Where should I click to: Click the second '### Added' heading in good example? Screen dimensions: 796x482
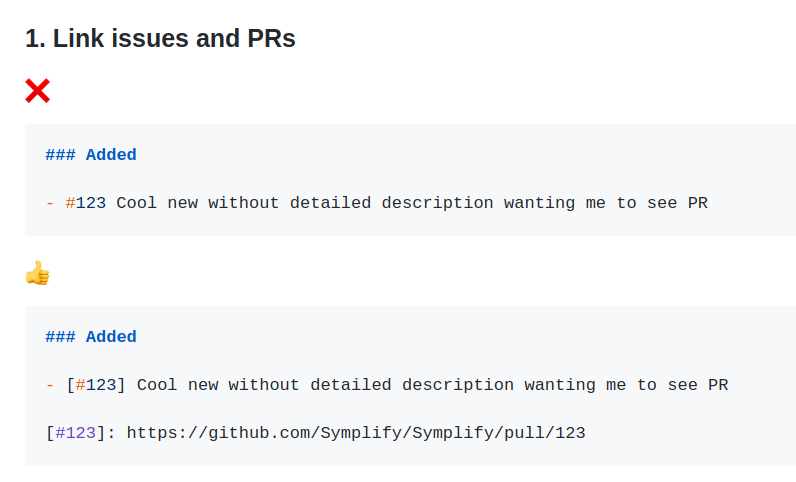point(91,337)
